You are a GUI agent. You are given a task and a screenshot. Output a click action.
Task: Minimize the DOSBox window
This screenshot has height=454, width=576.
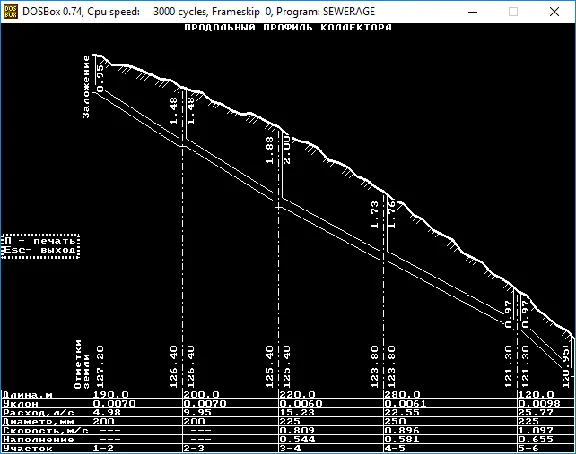click(x=473, y=12)
